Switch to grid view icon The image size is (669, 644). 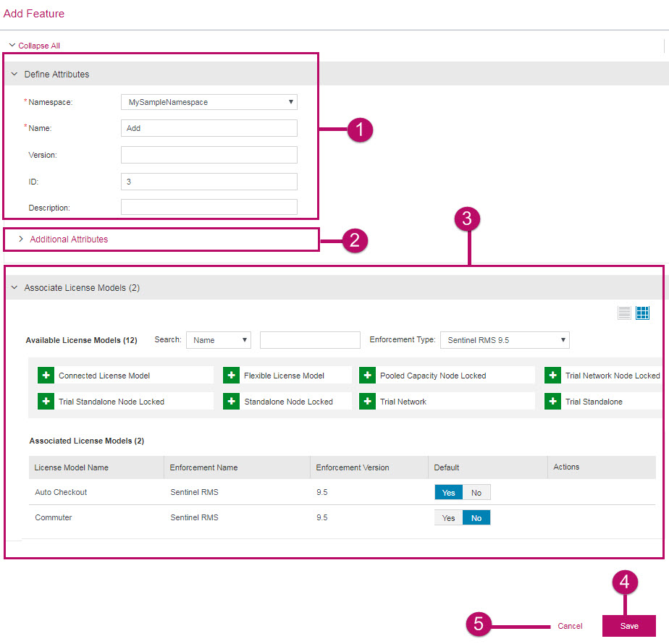(642, 313)
